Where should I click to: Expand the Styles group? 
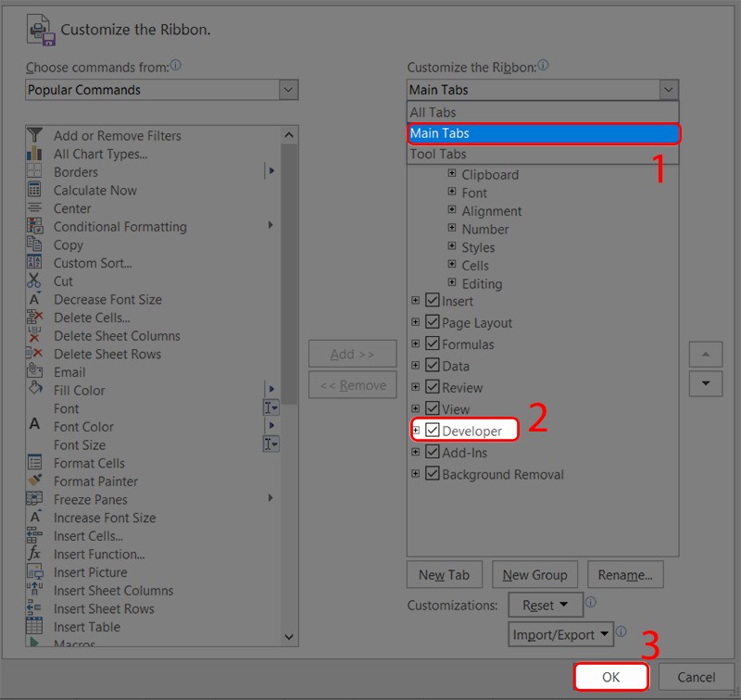(452, 245)
